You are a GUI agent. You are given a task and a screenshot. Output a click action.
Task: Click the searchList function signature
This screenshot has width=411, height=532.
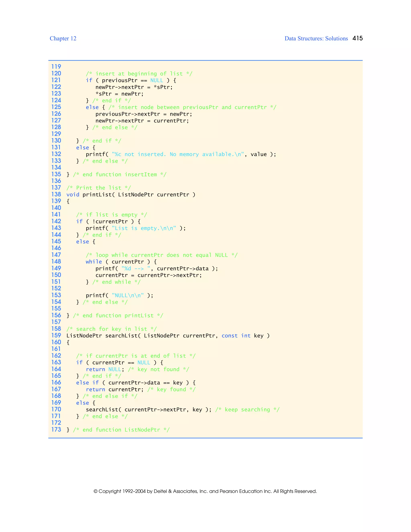[x=168, y=336]
